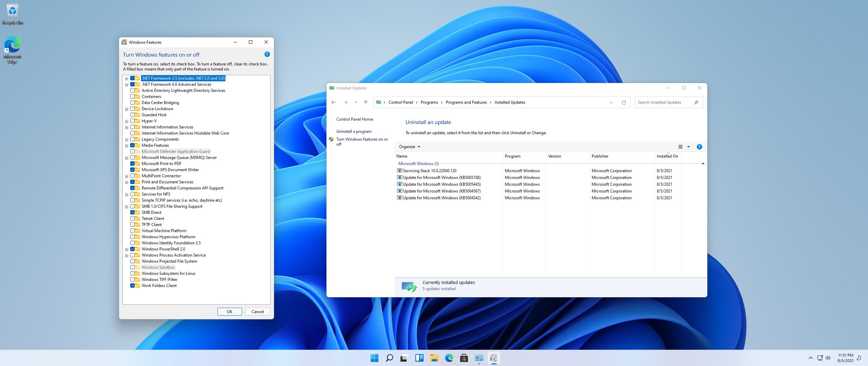Uncheck Microsoft Print to PDF
The width and height of the screenshot is (868, 366).
(x=133, y=164)
